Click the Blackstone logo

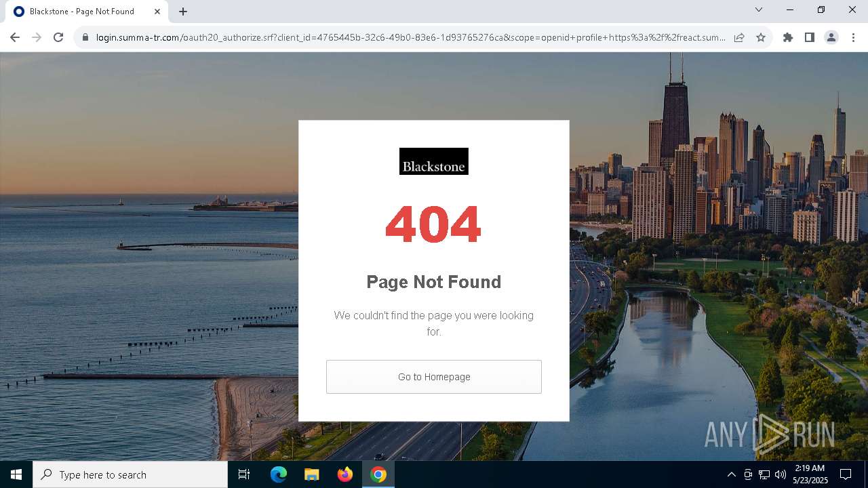click(x=434, y=161)
